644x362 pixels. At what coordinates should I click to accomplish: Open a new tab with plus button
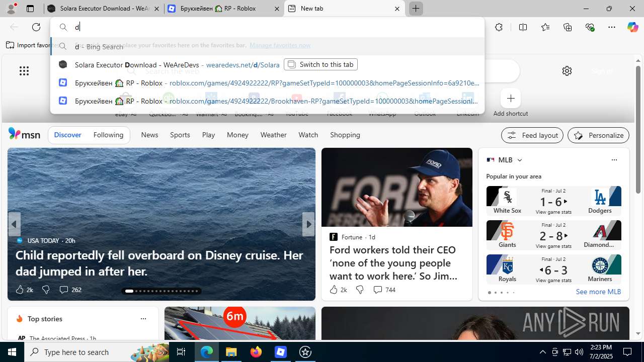[416, 9]
